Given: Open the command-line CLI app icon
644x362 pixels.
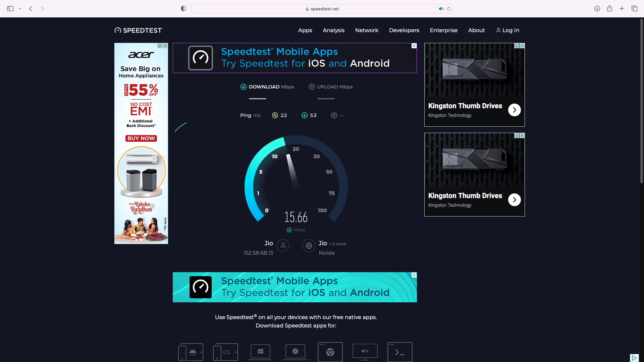Looking at the screenshot, I should [400, 352].
